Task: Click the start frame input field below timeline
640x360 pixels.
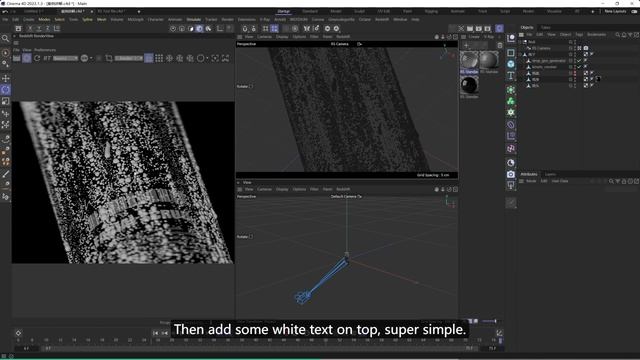Action: (27, 348)
